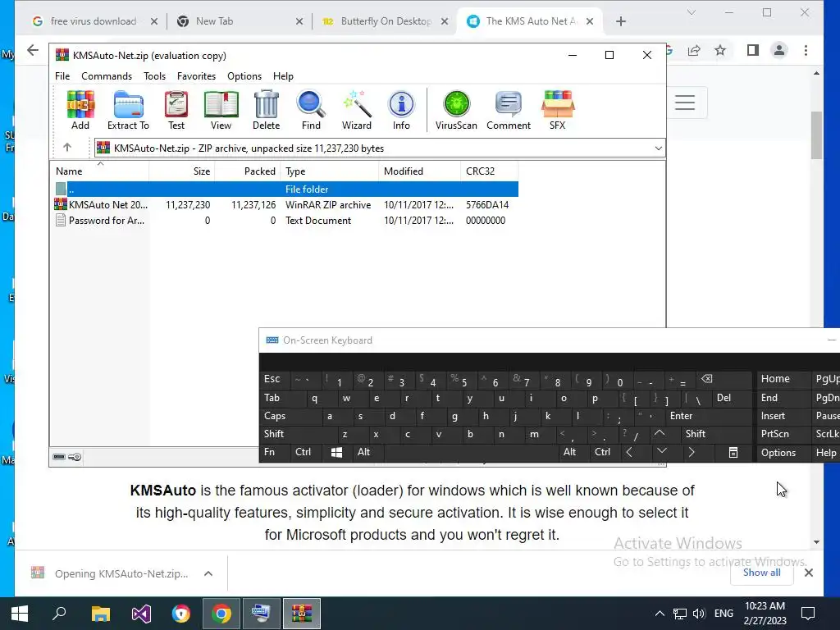Click the Comment toolbar icon
840x630 pixels.
509,110
